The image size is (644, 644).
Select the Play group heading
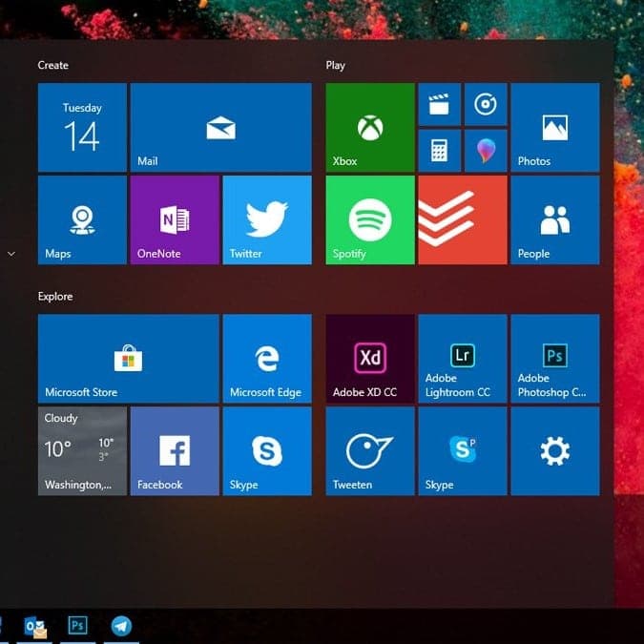tap(335, 66)
